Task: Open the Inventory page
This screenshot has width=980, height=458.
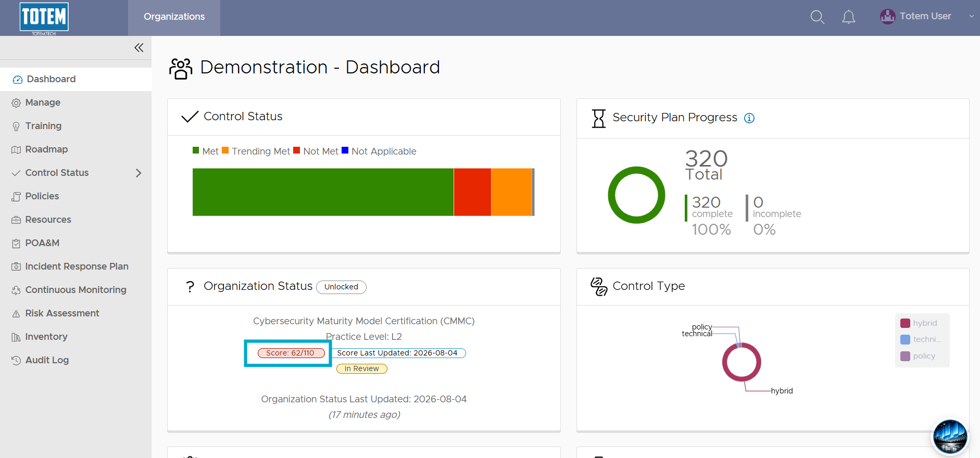Action: pos(76,337)
